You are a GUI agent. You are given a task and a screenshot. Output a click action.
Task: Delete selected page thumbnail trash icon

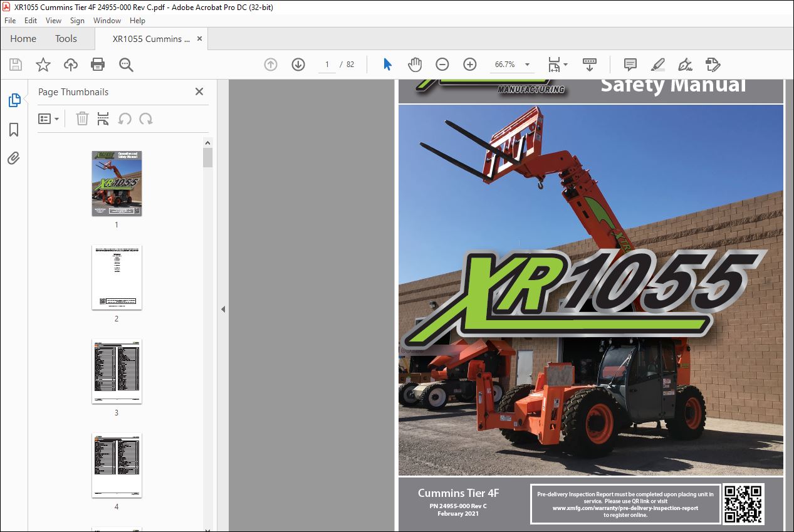pos(82,118)
